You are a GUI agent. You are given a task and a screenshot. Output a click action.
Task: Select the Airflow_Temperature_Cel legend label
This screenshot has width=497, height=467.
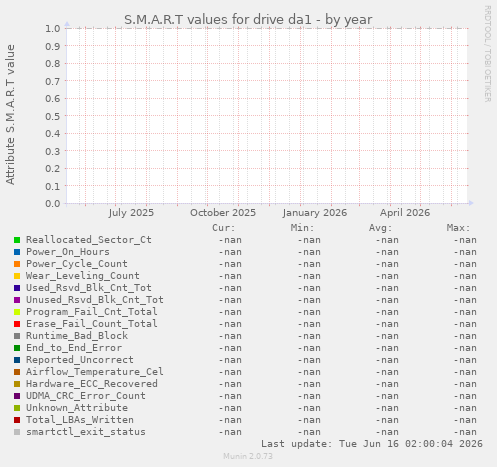pyautogui.click(x=95, y=372)
